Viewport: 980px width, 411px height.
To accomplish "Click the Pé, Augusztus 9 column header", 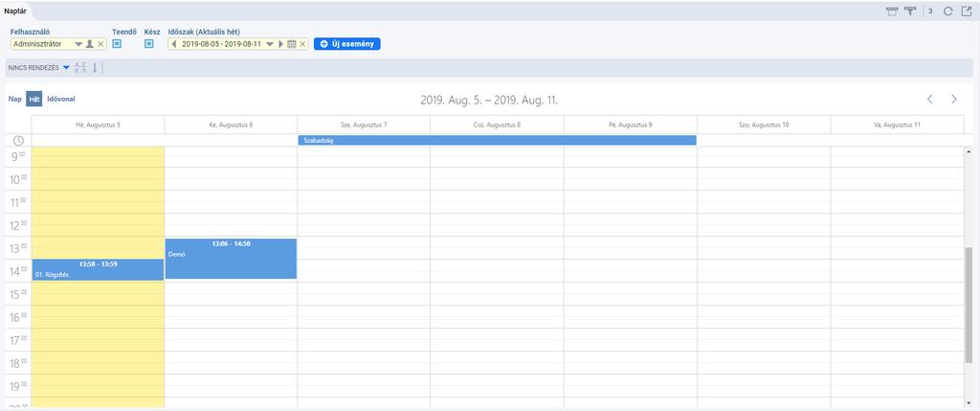I will 630,125.
